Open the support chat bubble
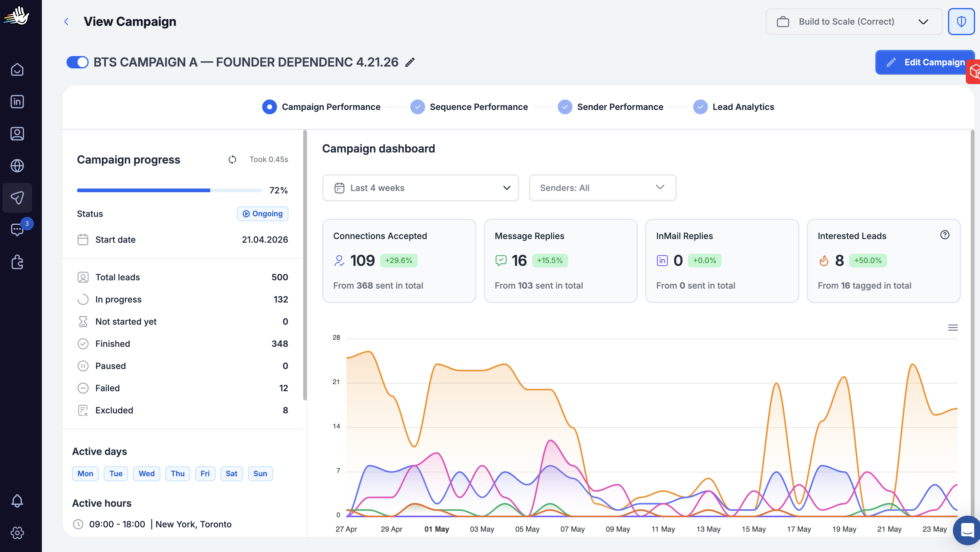Screen dimensions: 980x552 click(x=967, y=530)
